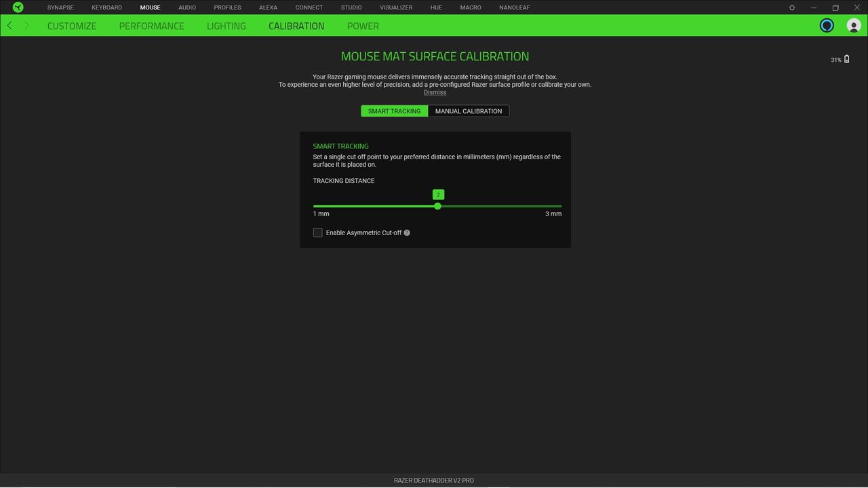Open the ALEXA top menu
Screen dimensions: 868x488
point(268,7)
